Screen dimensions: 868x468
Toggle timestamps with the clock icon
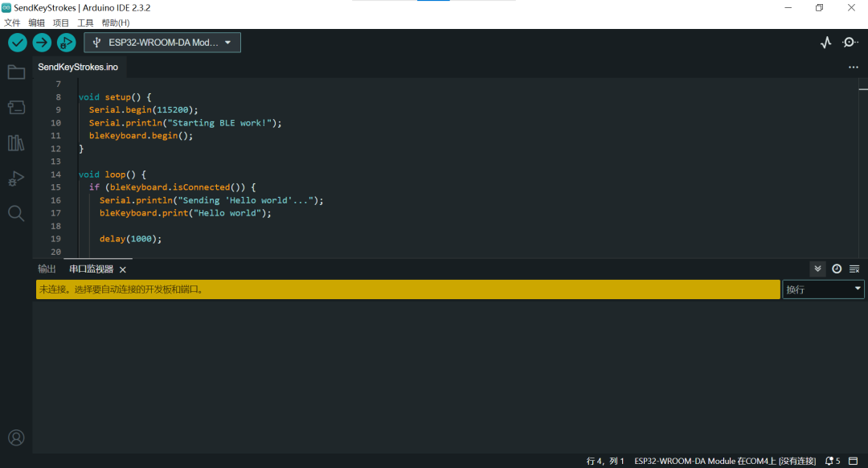pyautogui.click(x=836, y=269)
